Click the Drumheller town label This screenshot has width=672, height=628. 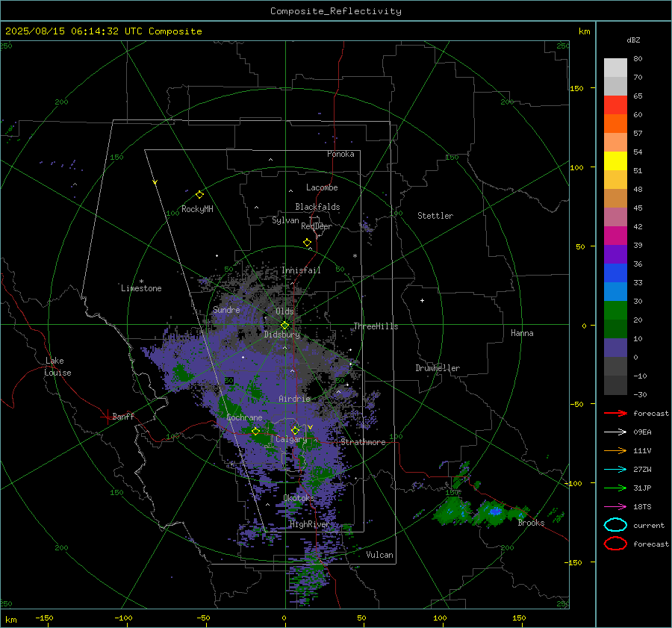(438, 368)
